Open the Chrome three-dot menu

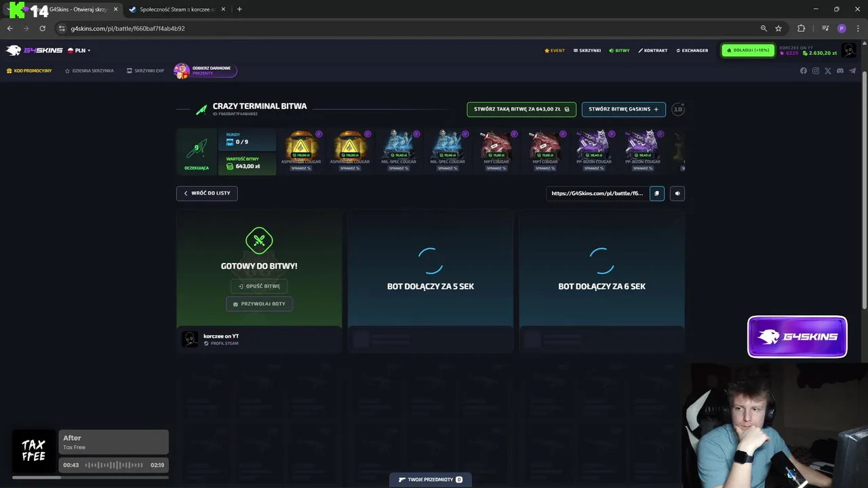858,28
